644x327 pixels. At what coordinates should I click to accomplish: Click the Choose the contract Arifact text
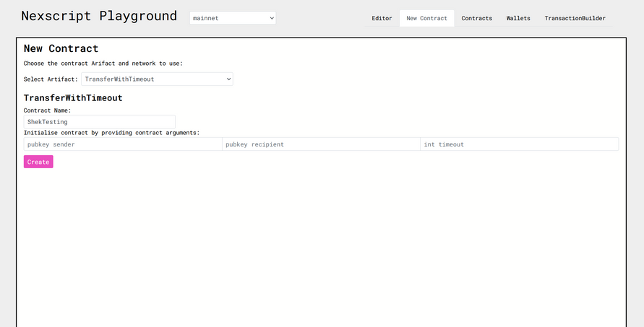click(x=103, y=64)
